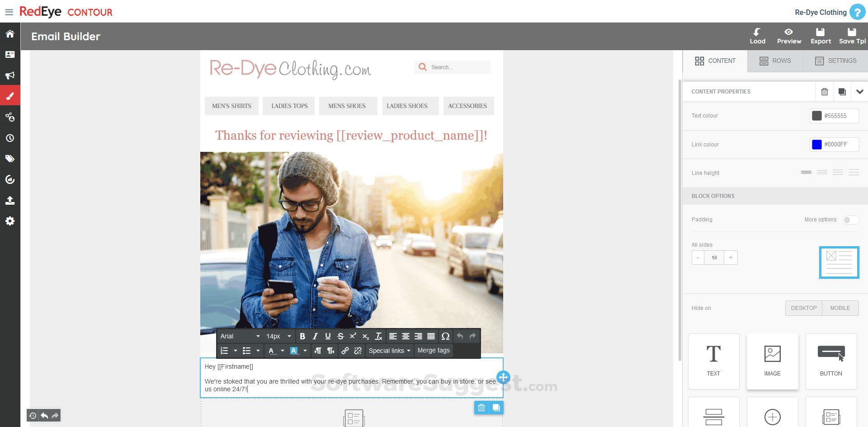Toggle bold formatting in the text toolbar
This screenshot has height=427, width=868.
[302, 336]
